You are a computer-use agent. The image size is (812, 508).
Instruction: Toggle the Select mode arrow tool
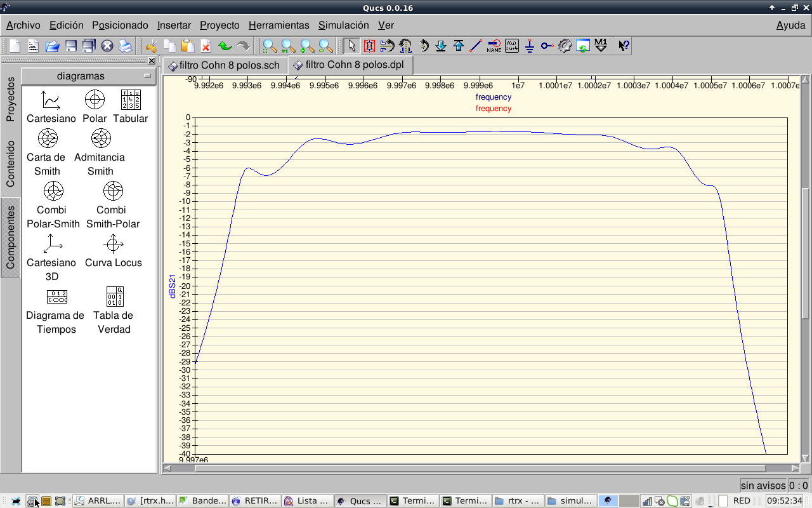pos(352,46)
